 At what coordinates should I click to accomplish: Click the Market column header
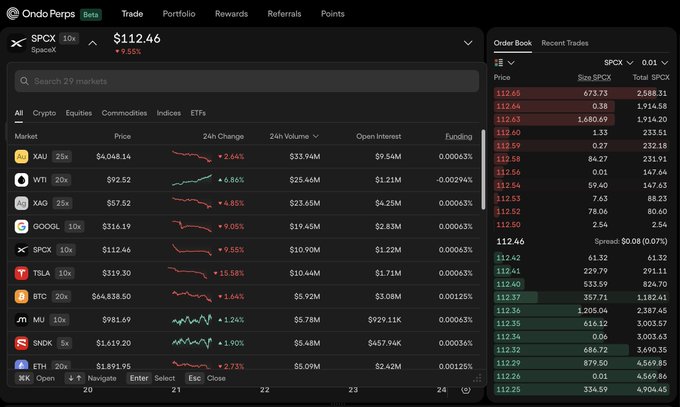[x=26, y=136]
